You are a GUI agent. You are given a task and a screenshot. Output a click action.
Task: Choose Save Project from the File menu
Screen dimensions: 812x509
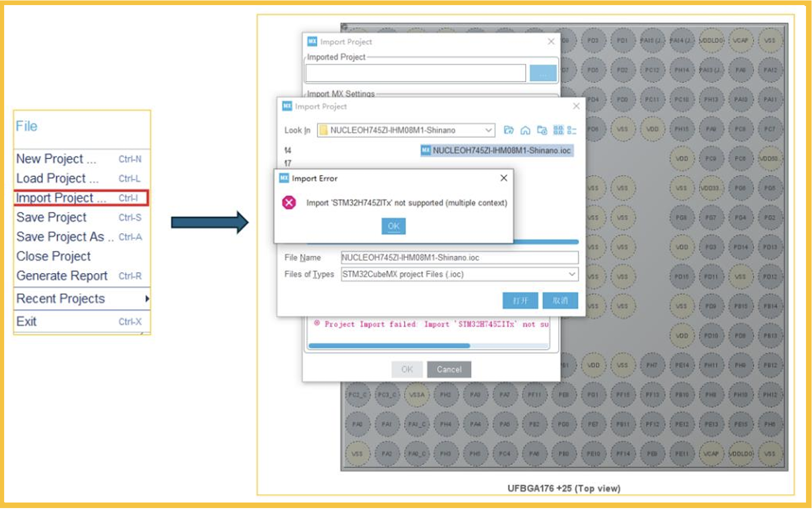coord(82,217)
